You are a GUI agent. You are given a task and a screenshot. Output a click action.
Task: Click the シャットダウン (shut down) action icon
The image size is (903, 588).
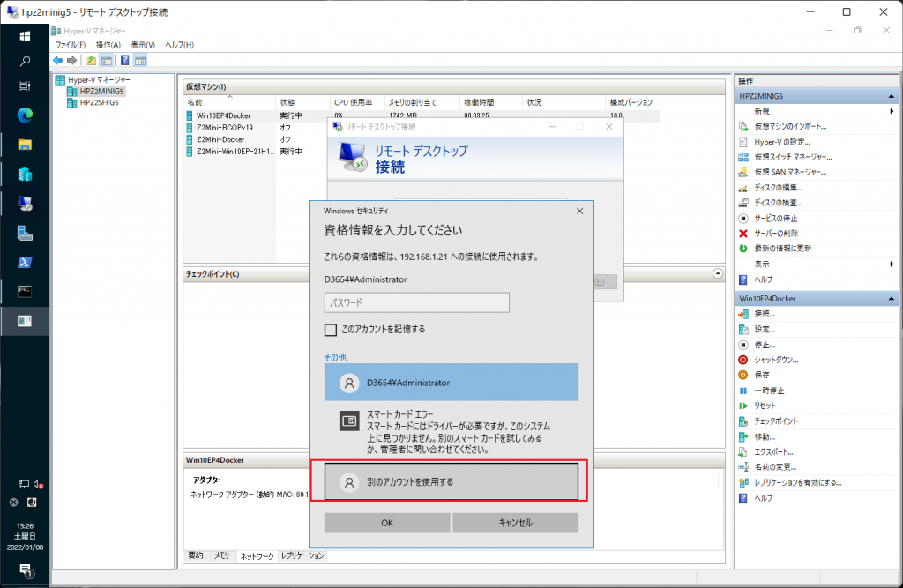[x=743, y=360]
